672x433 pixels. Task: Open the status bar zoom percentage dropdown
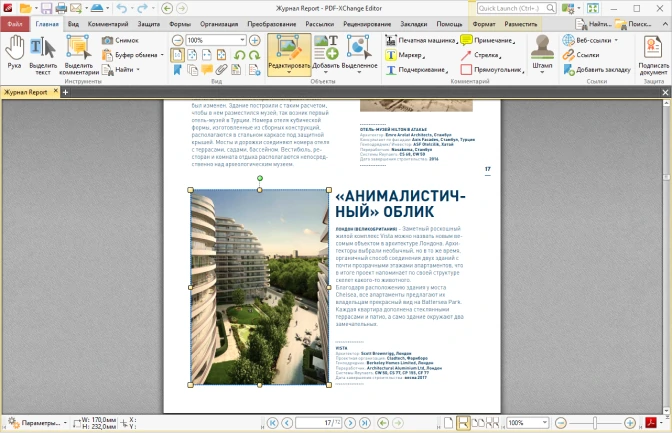544,423
